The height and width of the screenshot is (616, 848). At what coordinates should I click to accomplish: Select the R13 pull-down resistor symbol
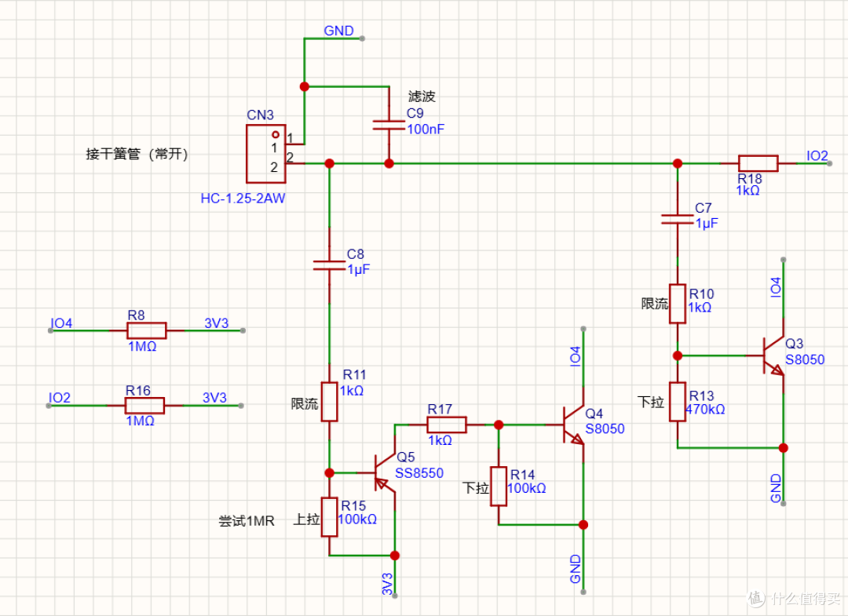677,402
